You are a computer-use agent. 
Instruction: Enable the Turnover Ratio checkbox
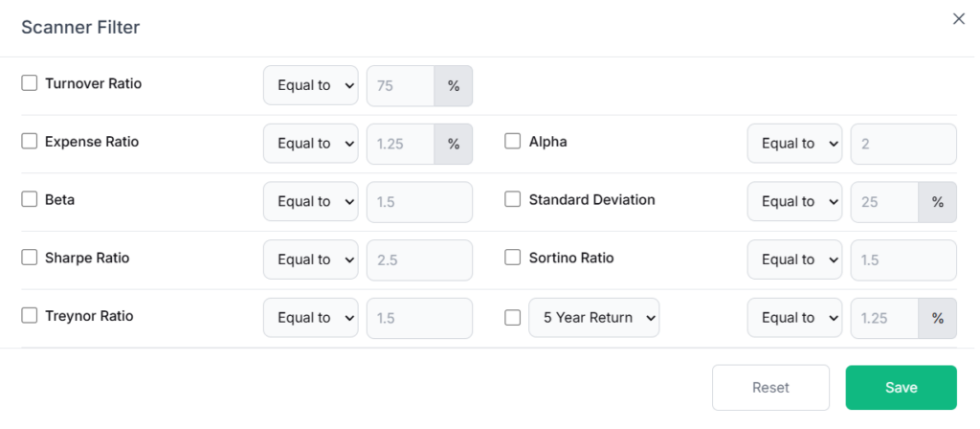click(30, 83)
